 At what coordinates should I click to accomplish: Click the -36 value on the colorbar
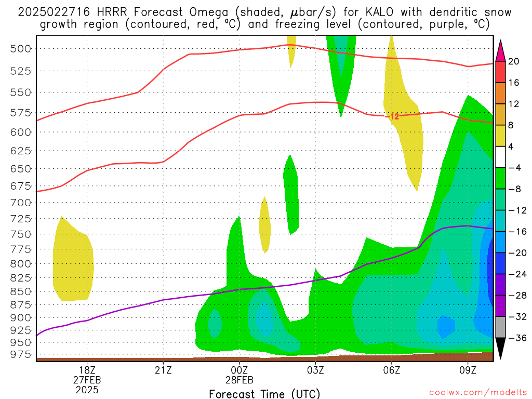[x=517, y=338]
